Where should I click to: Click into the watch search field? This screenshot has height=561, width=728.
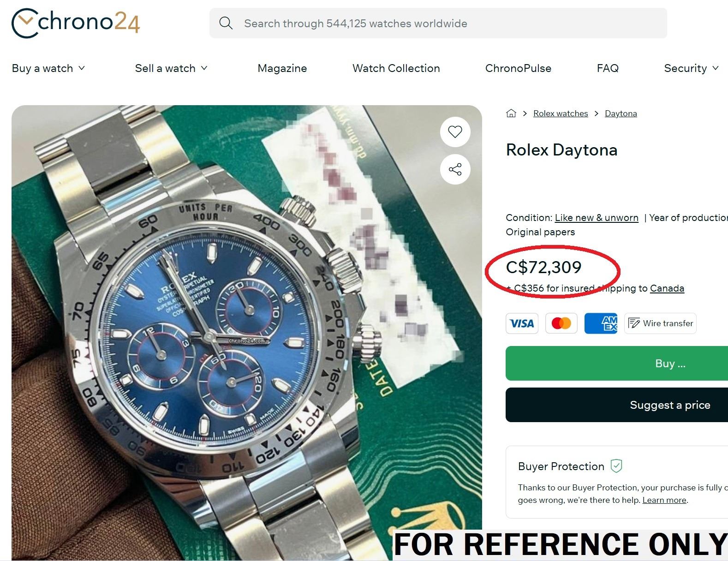[438, 24]
